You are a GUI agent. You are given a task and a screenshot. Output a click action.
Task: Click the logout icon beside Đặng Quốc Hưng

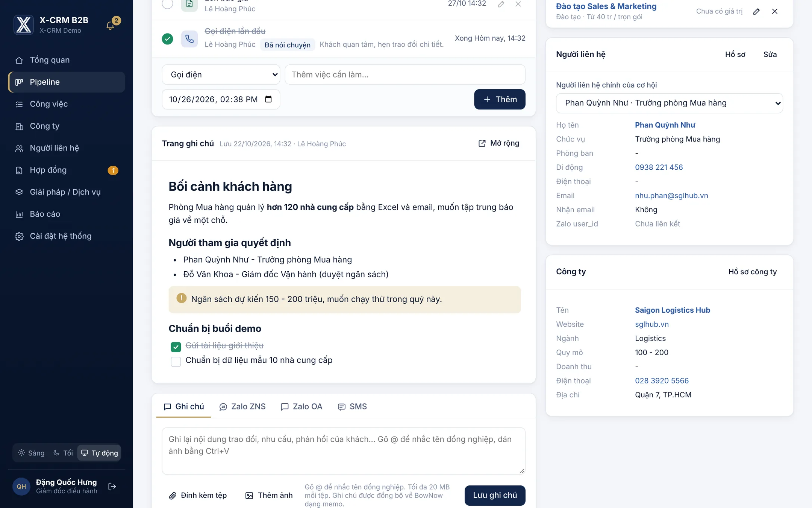tap(112, 487)
